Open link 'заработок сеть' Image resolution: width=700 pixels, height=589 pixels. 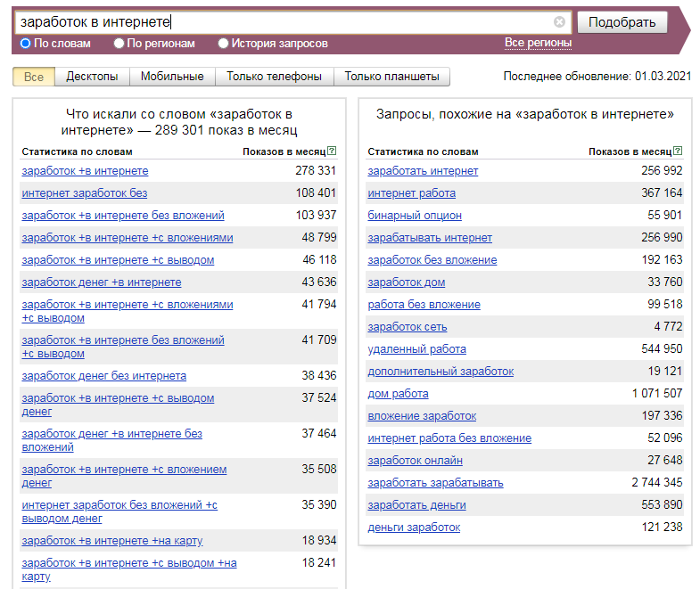click(x=408, y=327)
